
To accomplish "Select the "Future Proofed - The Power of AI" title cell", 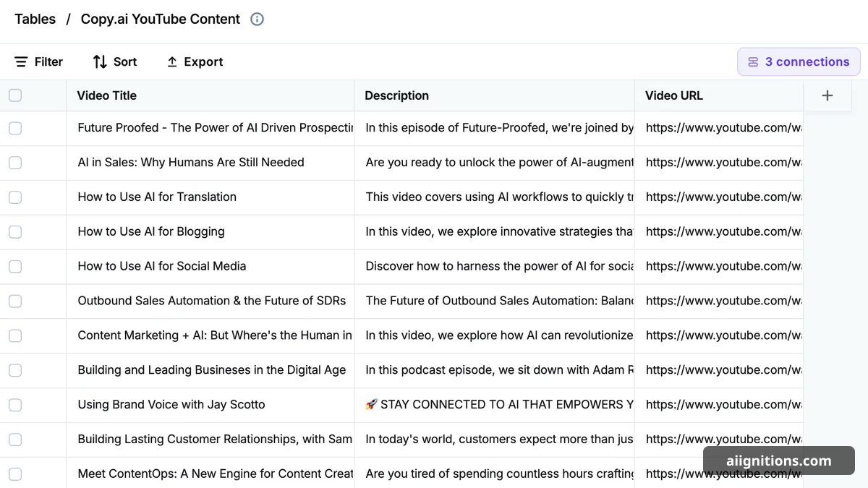I will (x=210, y=128).
